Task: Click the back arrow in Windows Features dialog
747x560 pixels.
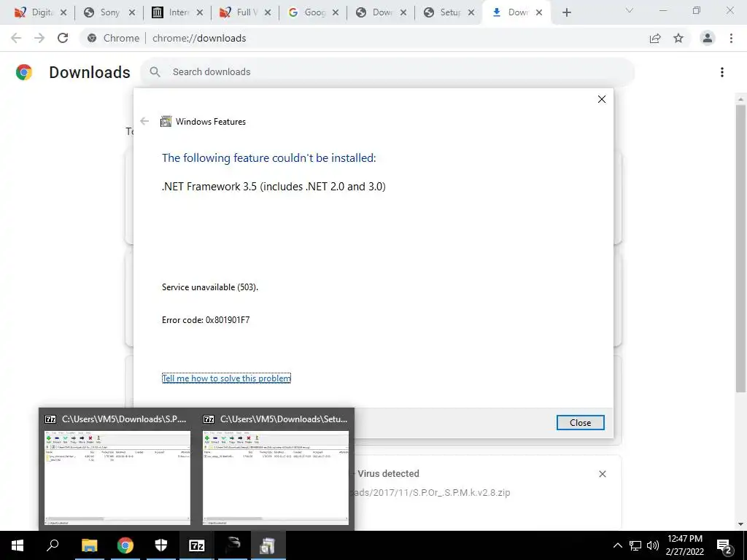Action: click(x=144, y=122)
